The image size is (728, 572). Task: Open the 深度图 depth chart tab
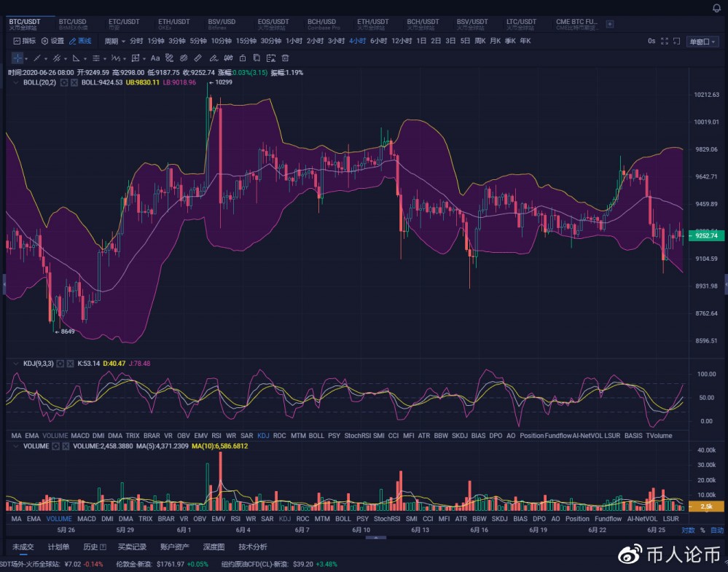[214, 546]
